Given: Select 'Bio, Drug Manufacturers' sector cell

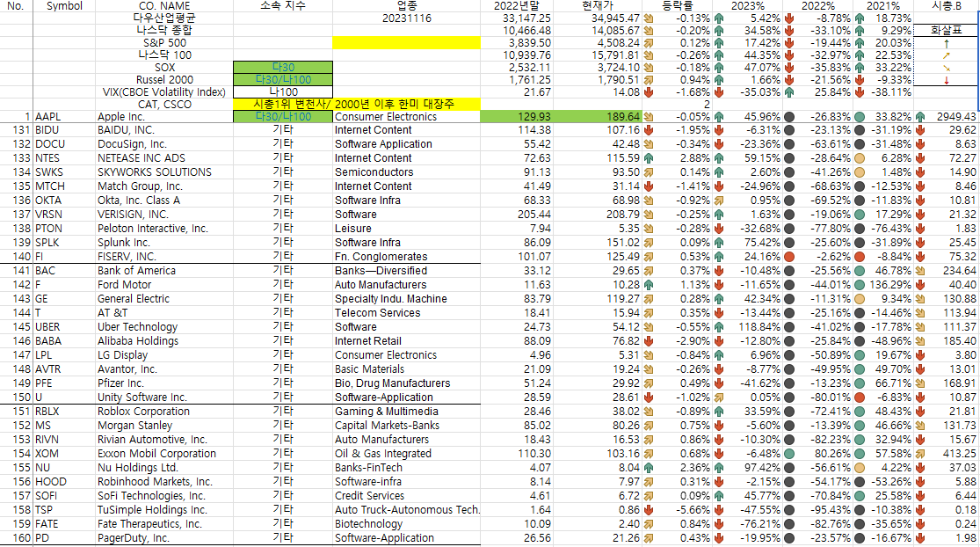Looking at the screenshot, I should pos(406,383).
